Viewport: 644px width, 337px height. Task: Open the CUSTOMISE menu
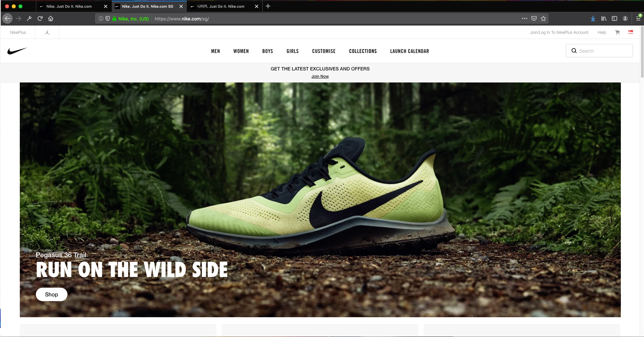(324, 51)
